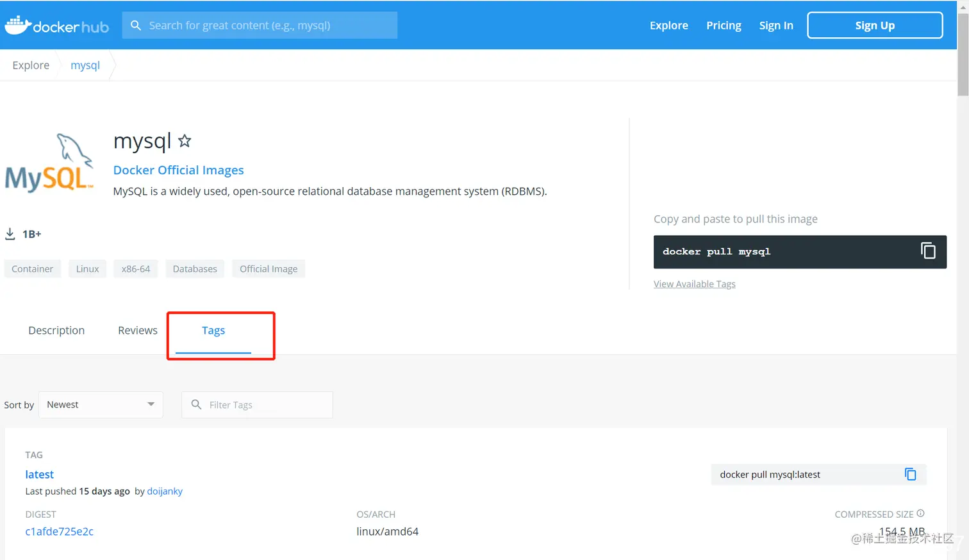Open doijanky user profile link
This screenshot has width=969, height=560.
(165, 491)
